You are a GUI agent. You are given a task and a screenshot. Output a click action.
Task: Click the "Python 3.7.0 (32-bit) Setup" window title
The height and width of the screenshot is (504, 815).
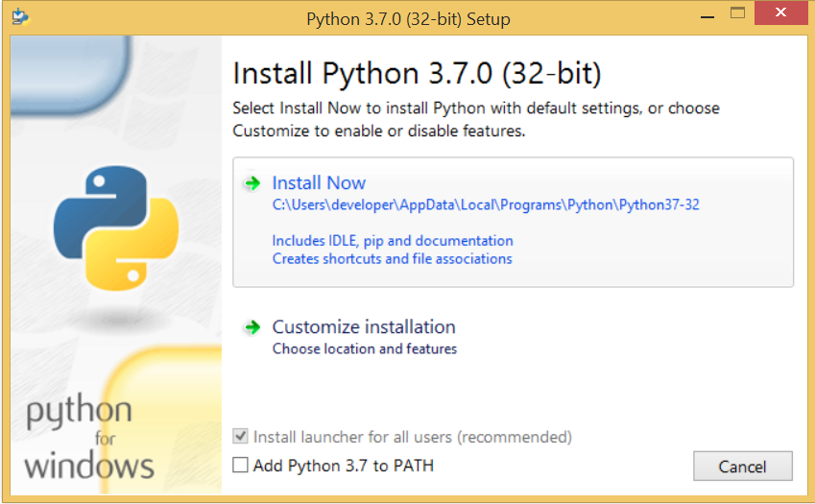(x=408, y=19)
